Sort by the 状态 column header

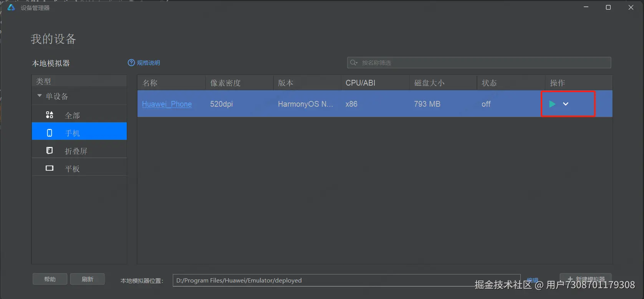[511, 83]
